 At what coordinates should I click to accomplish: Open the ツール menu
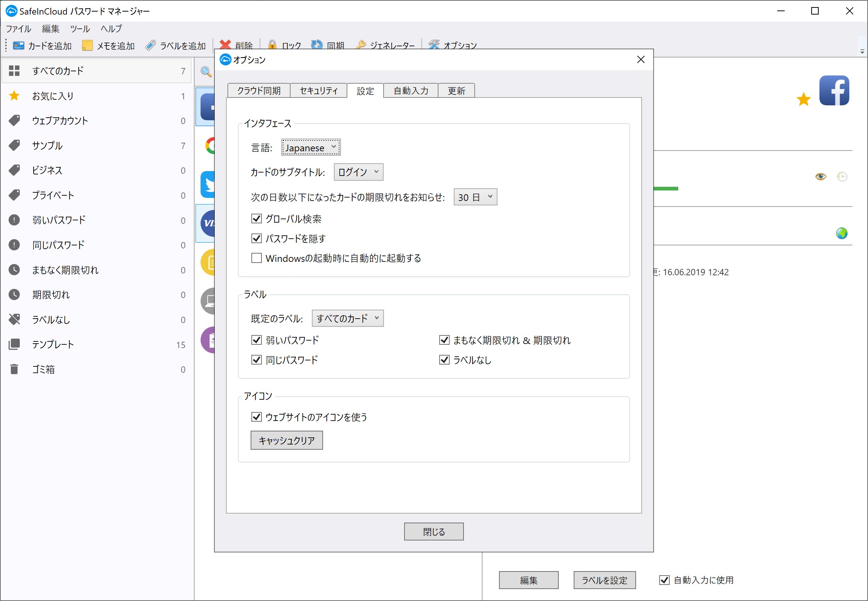click(x=80, y=29)
